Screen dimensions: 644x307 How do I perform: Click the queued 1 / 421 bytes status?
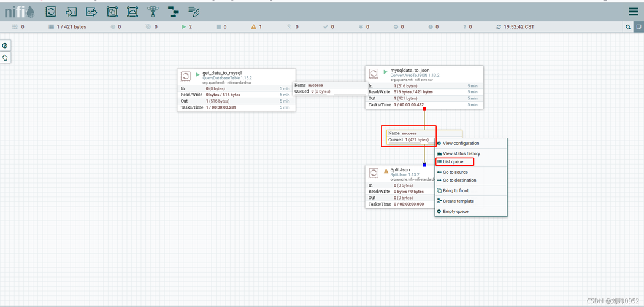67,27
